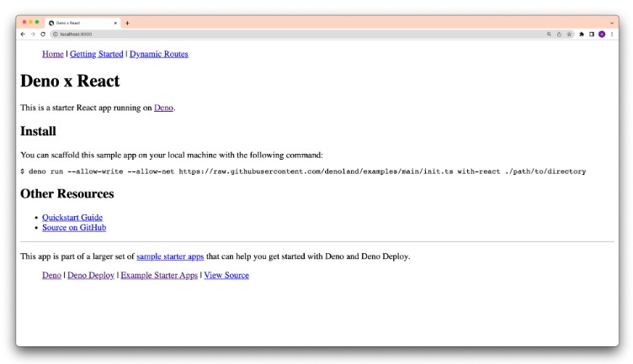Expand the tab search chevron

[612, 23]
